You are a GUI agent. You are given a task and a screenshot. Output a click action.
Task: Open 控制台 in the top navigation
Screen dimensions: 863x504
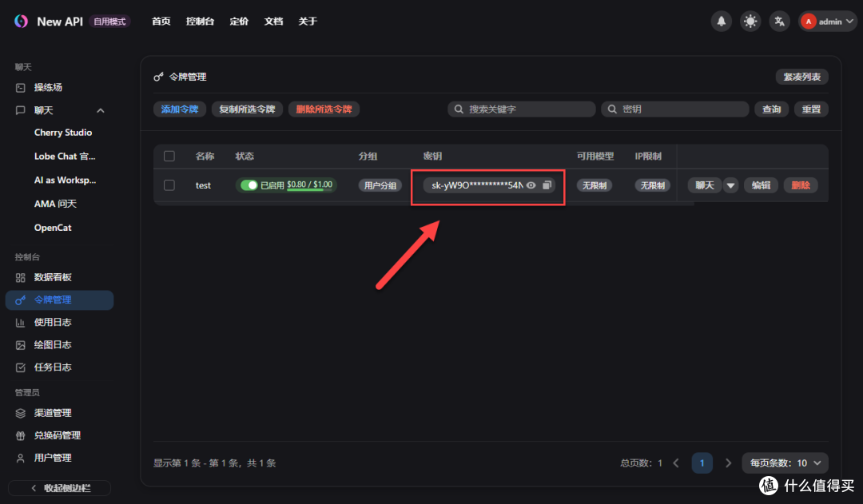tap(200, 22)
